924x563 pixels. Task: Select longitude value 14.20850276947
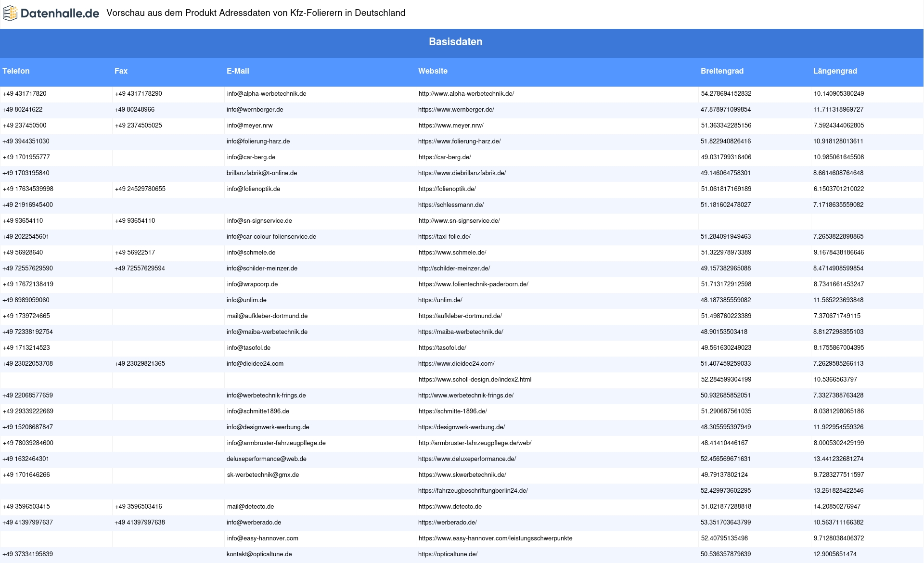[837, 507]
